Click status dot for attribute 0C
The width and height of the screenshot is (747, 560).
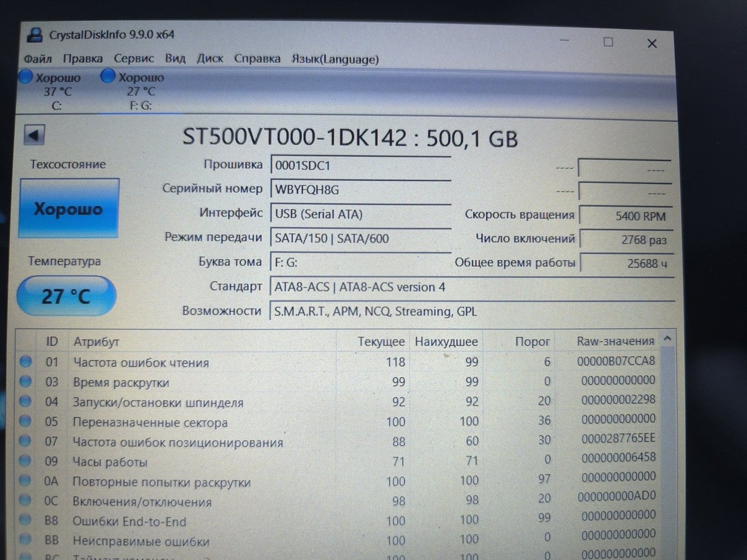(26, 501)
